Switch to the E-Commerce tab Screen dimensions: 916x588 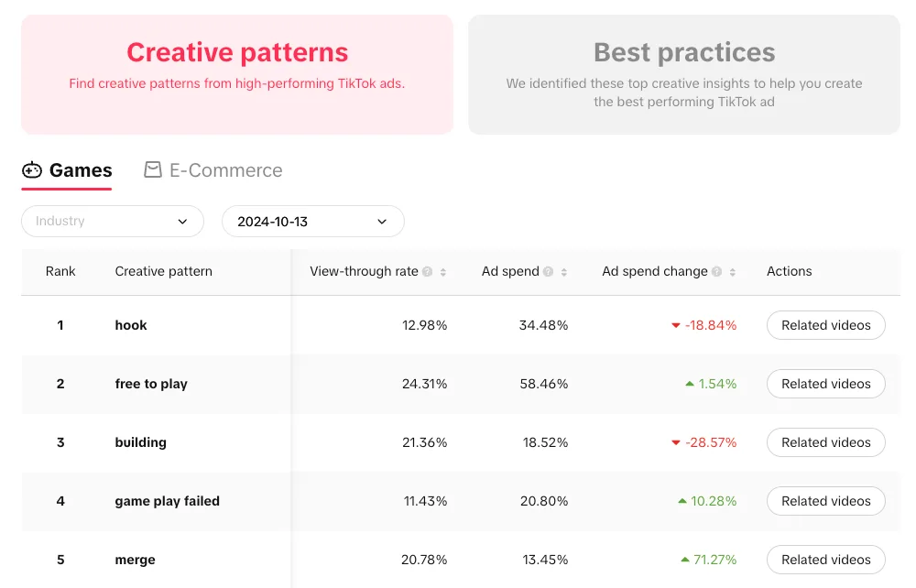click(213, 170)
